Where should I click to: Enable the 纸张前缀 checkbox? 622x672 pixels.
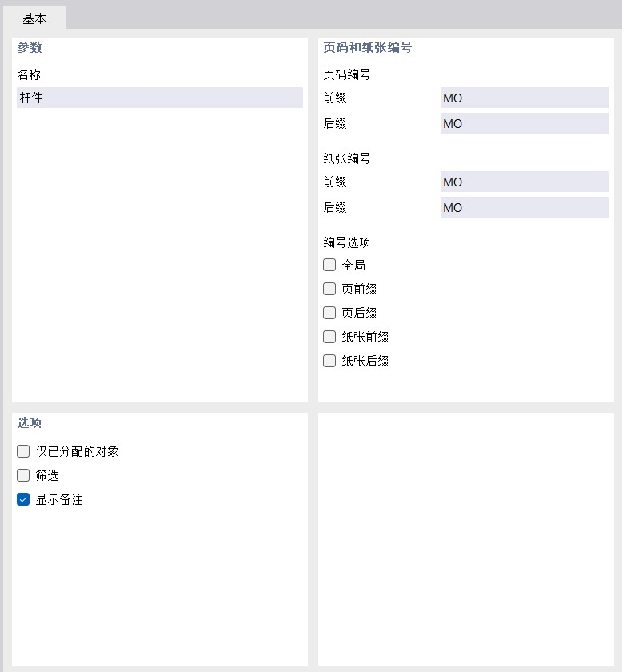click(329, 337)
